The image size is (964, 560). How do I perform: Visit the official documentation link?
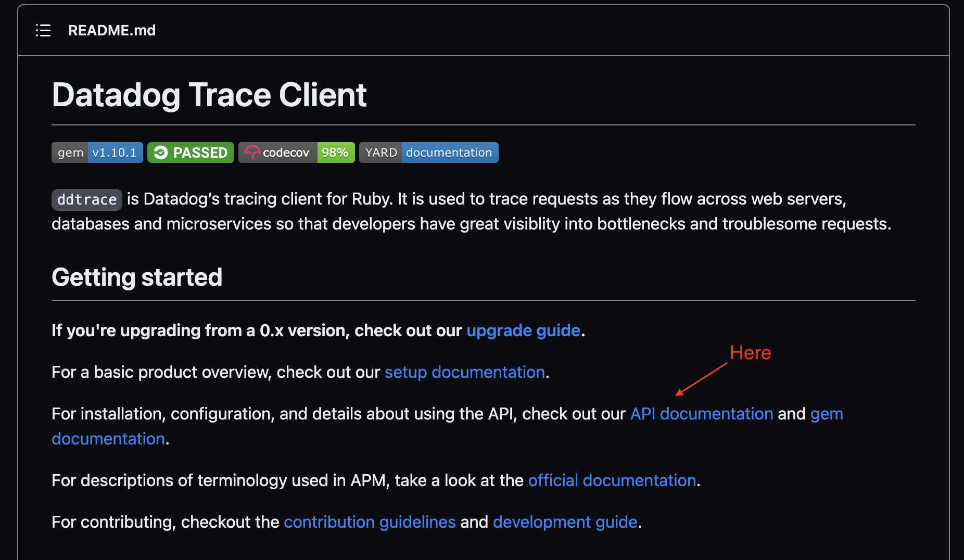point(612,480)
